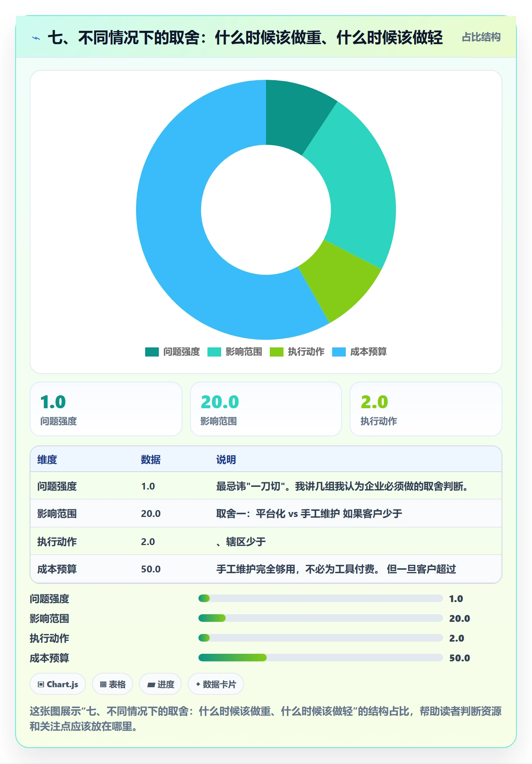532x764 pixels.
Task: Select the 50.0 value in table
Action: pos(151,569)
